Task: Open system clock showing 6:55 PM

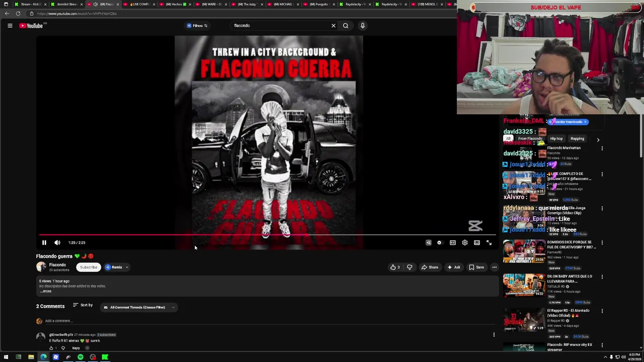Action: (633, 357)
